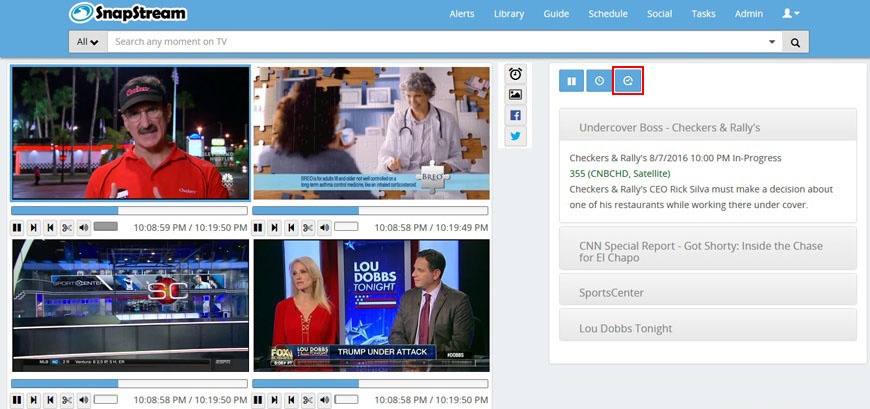
Task: Click the red-highlighted sync clock button
Action: (x=628, y=81)
